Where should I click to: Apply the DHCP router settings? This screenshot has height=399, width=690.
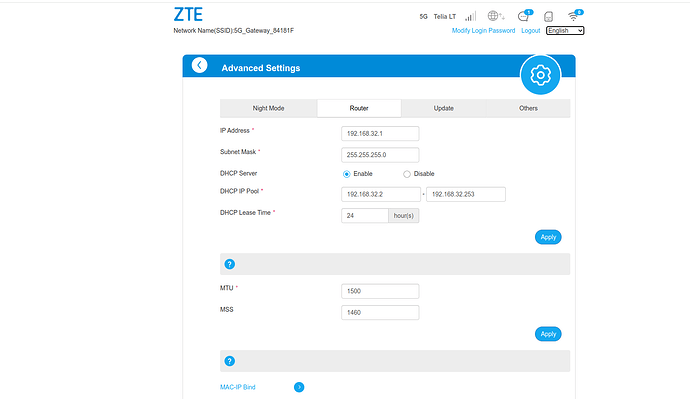click(x=548, y=237)
